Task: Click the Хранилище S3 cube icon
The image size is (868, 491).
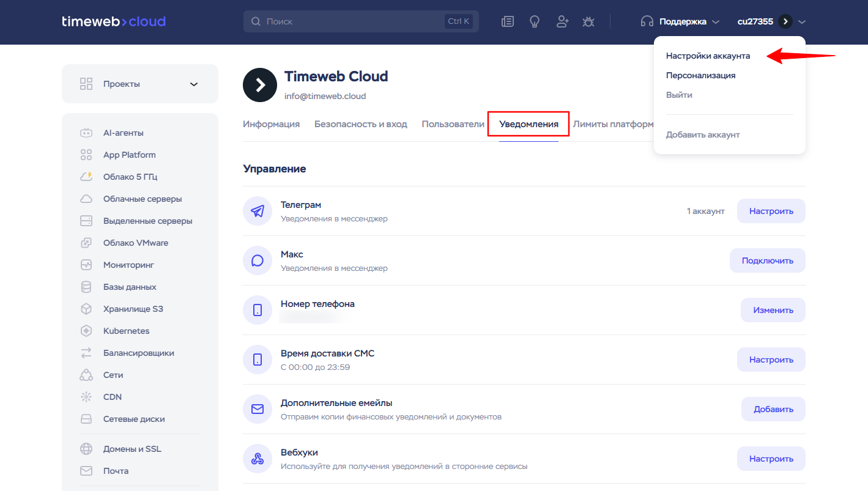Action: [86, 309]
